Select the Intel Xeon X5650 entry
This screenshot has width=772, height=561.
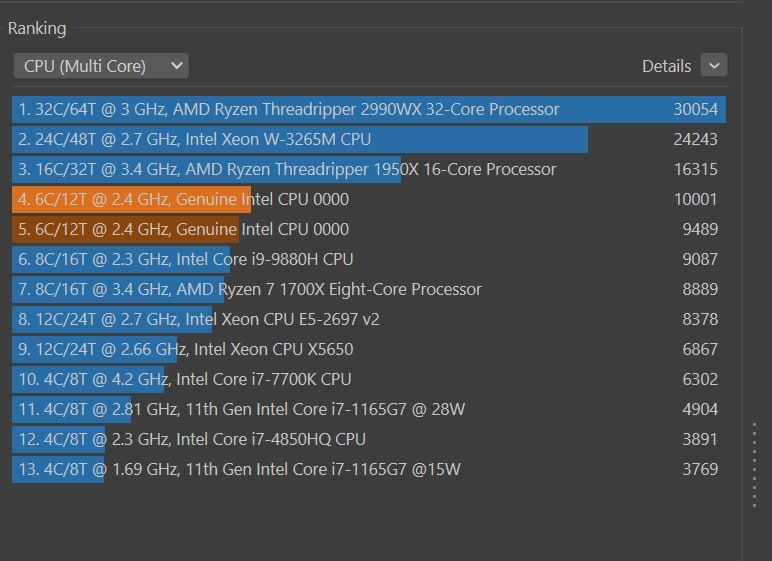185,349
